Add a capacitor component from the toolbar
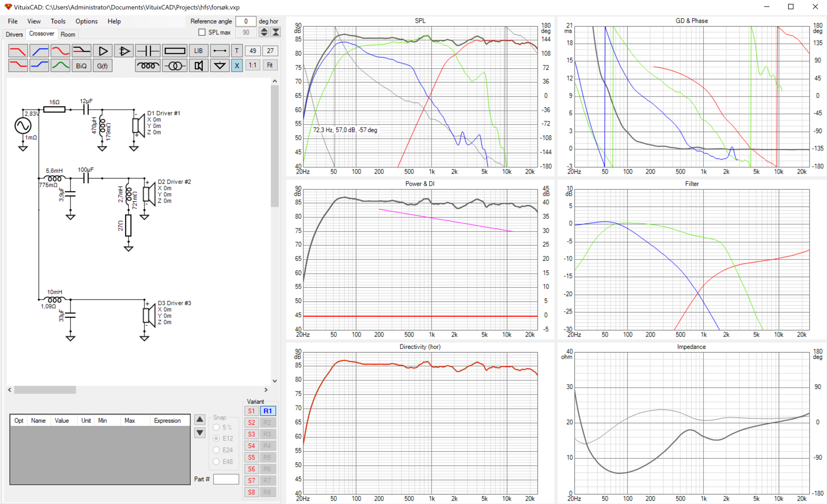This screenshot has height=504, width=827. point(148,51)
